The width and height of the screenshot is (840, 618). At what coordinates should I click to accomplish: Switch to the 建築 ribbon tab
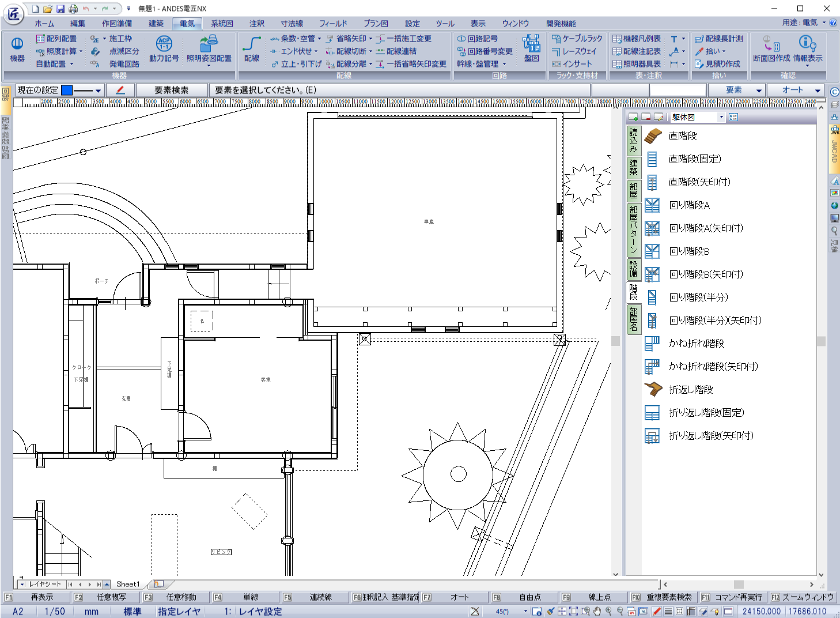(156, 24)
